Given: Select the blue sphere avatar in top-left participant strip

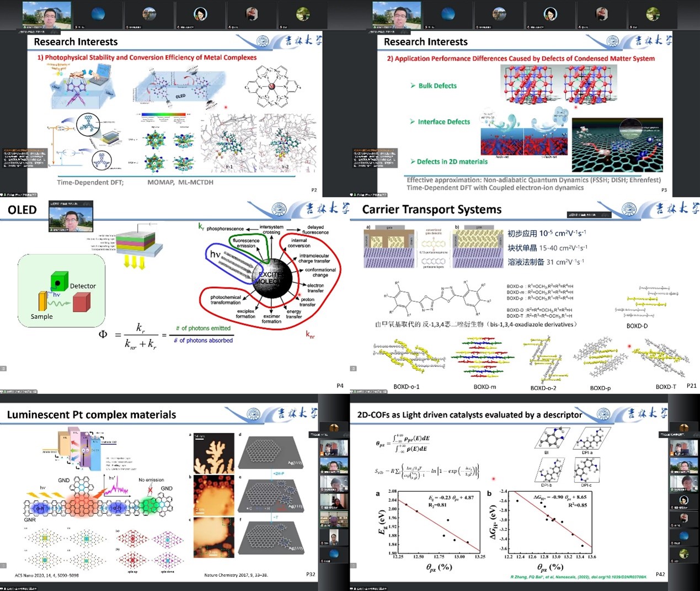Looking at the screenshot, I should 98,14.
